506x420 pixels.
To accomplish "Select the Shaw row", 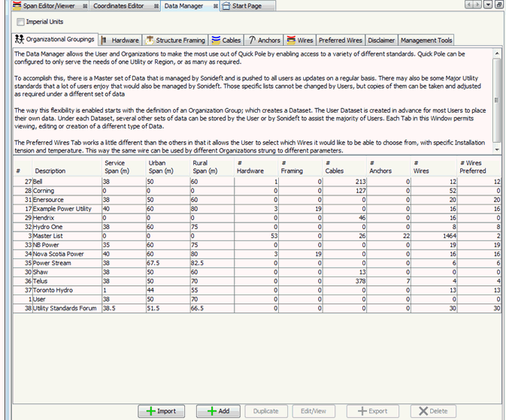I will [257, 272].
